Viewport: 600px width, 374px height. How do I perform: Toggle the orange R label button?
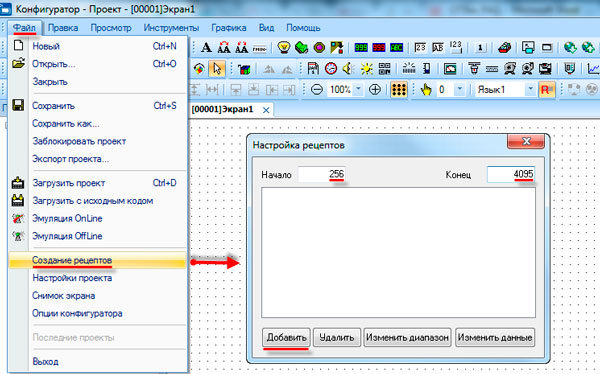546,90
